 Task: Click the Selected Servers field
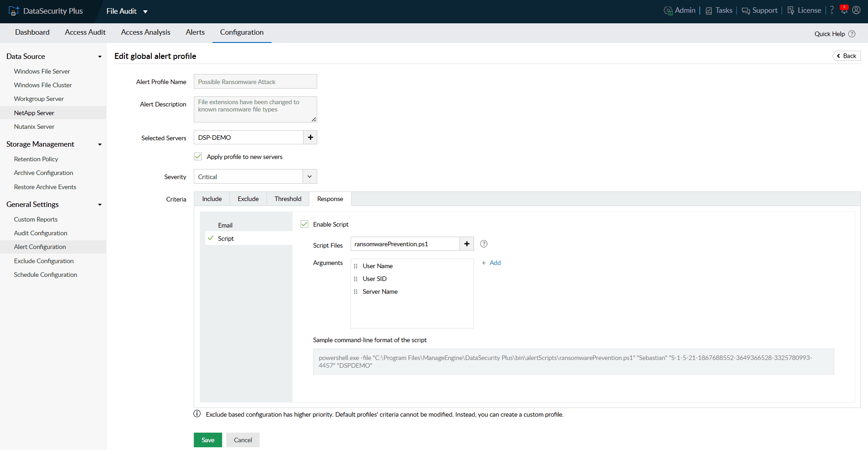coord(249,138)
